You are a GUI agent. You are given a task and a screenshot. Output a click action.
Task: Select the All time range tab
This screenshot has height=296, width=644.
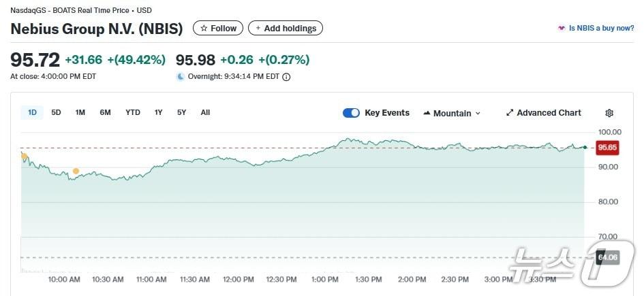pos(205,112)
